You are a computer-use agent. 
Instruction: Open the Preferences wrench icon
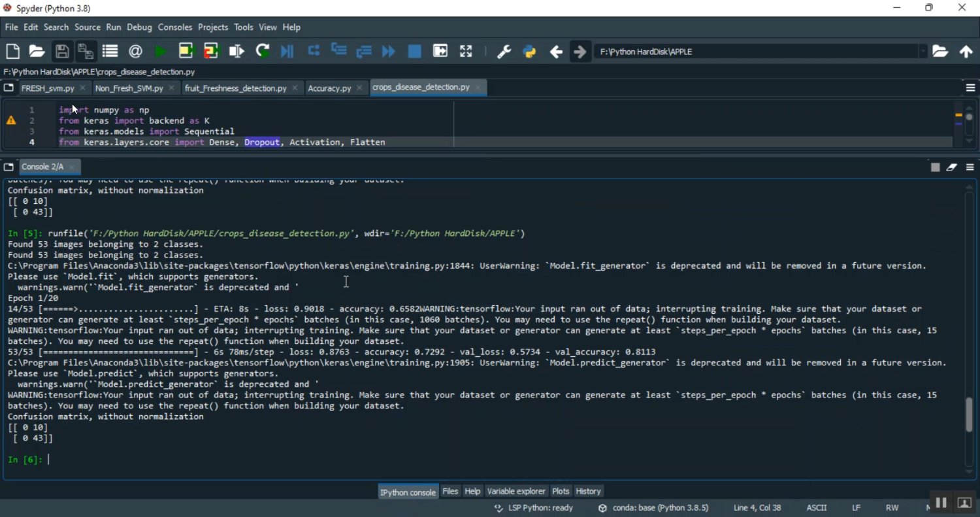[504, 52]
